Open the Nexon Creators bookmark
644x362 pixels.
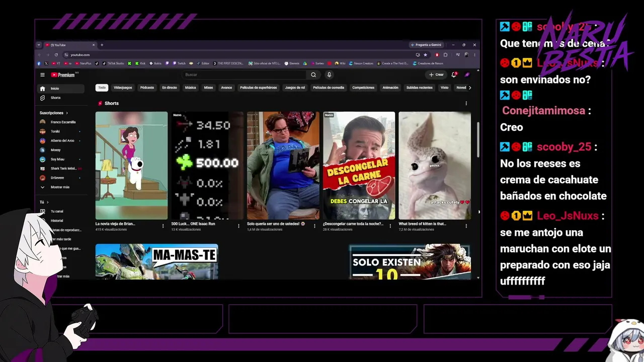[361, 63]
